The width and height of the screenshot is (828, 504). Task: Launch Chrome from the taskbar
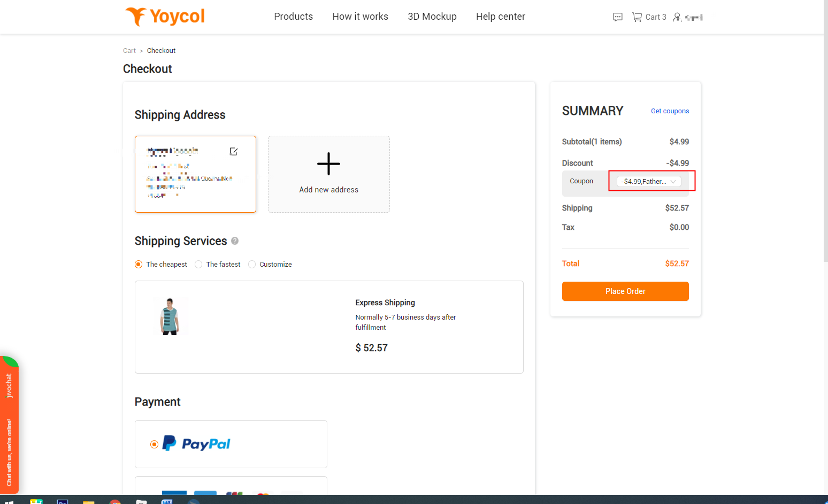[114, 501]
